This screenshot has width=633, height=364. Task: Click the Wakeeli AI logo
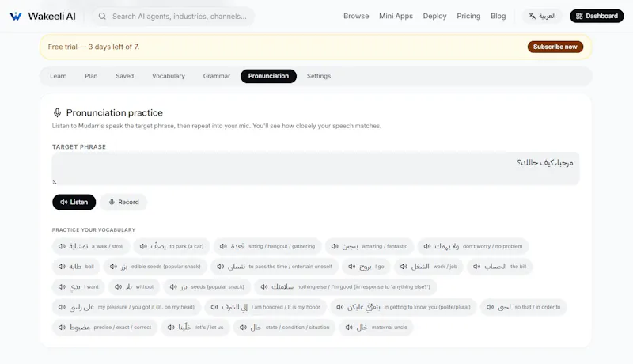pos(43,16)
